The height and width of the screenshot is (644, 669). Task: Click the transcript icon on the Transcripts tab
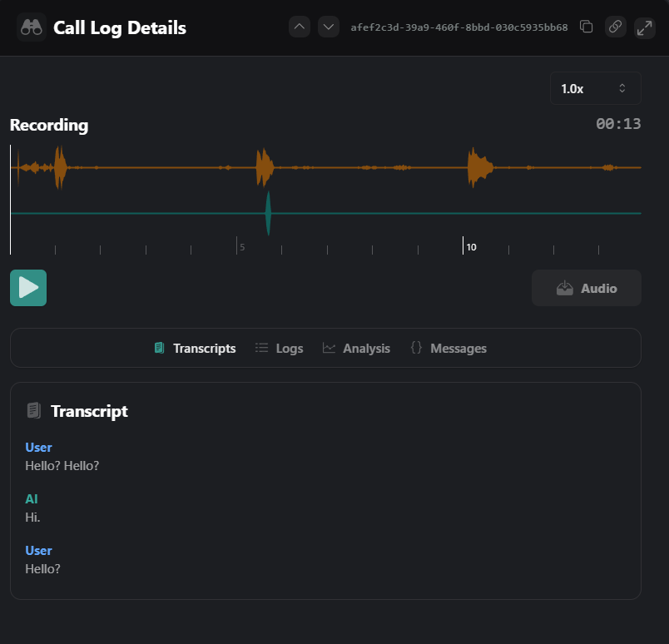tap(159, 348)
